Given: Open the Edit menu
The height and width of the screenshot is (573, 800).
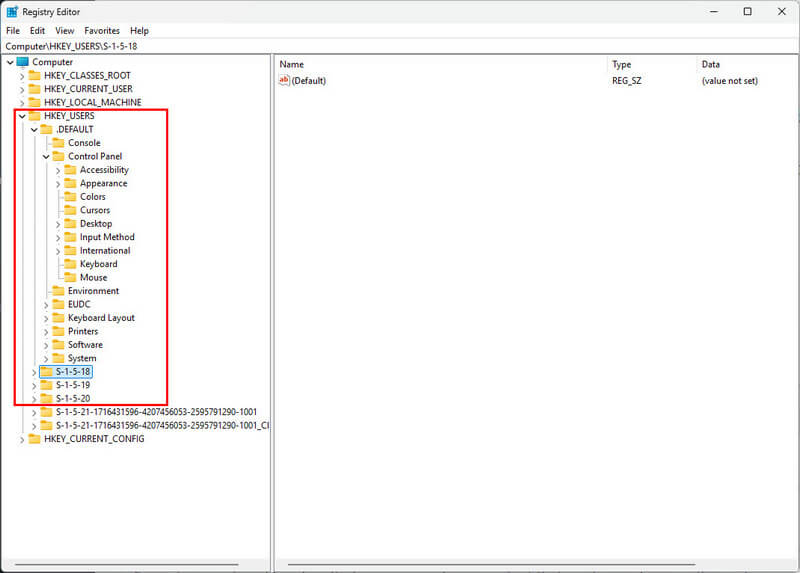Looking at the screenshot, I should [x=37, y=31].
